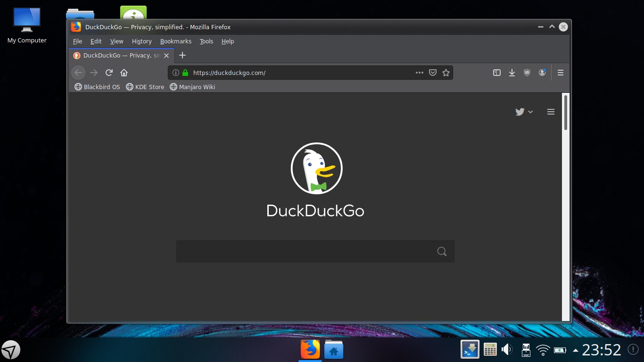The height and width of the screenshot is (362, 644).
Task: Open Firefox hamburger application menu
Action: click(561, 73)
